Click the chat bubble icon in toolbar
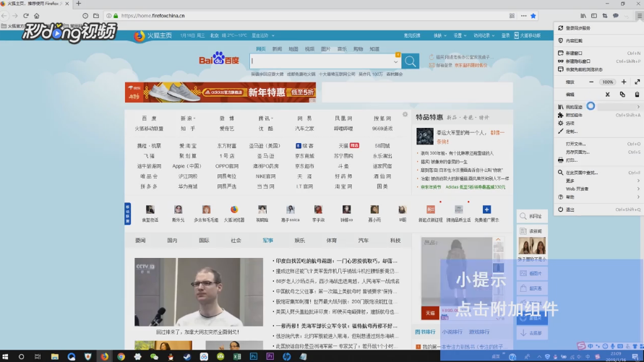This screenshot has height=362, width=644. 616,16
